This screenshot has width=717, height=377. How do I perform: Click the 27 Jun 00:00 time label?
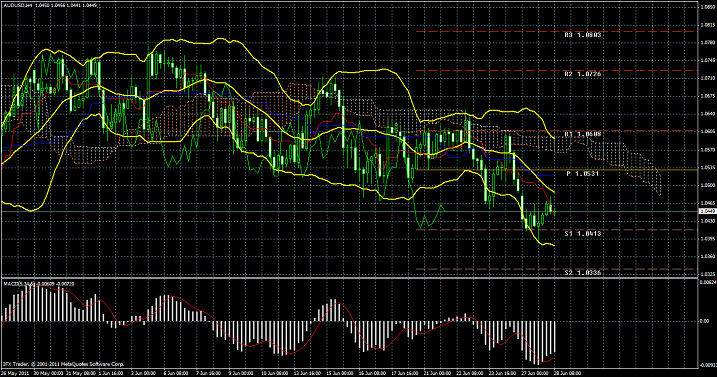pos(534,373)
